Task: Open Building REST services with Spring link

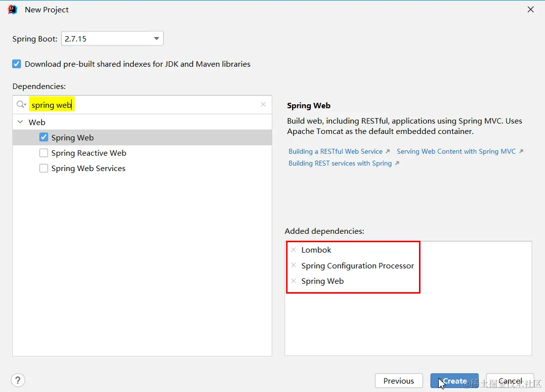Action: tap(340, 163)
